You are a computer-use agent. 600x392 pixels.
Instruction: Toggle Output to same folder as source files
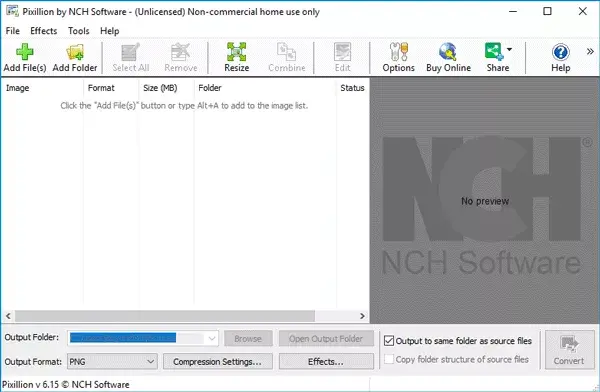point(389,340)
